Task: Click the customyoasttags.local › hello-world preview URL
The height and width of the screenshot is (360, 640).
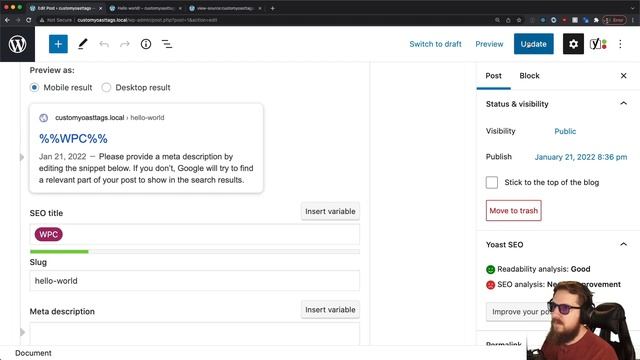Action: (109, 118)
